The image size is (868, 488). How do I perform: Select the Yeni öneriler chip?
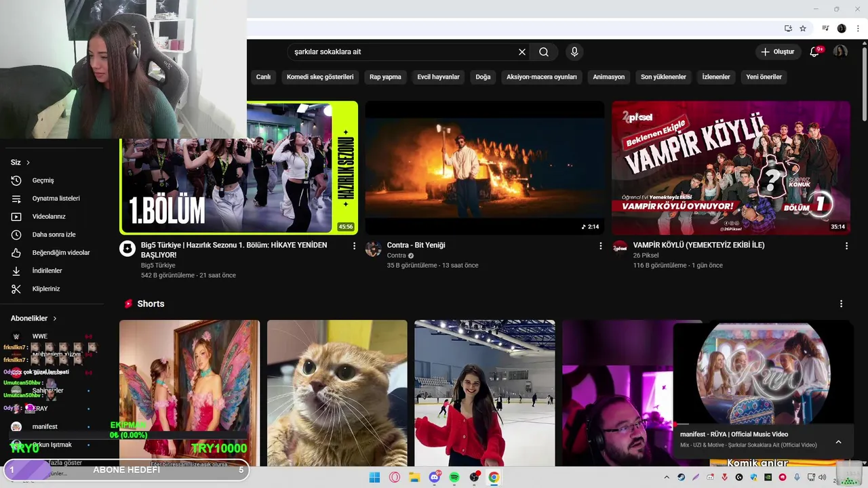764,77
